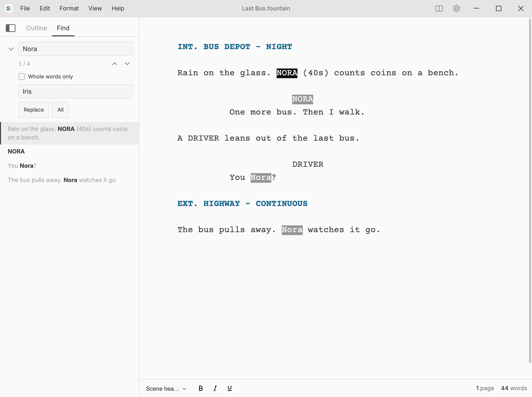Click the editor vertical scrollbar
Screen dimensions: 532x397
click(x=530, y=191)
